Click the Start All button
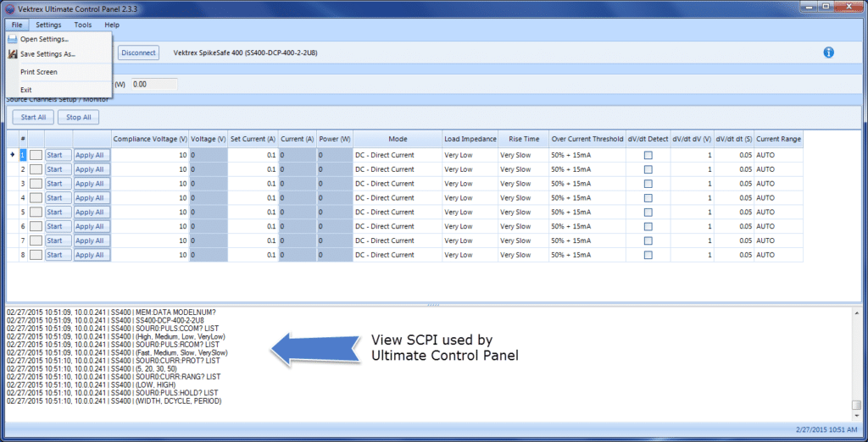 coord(33,118)
